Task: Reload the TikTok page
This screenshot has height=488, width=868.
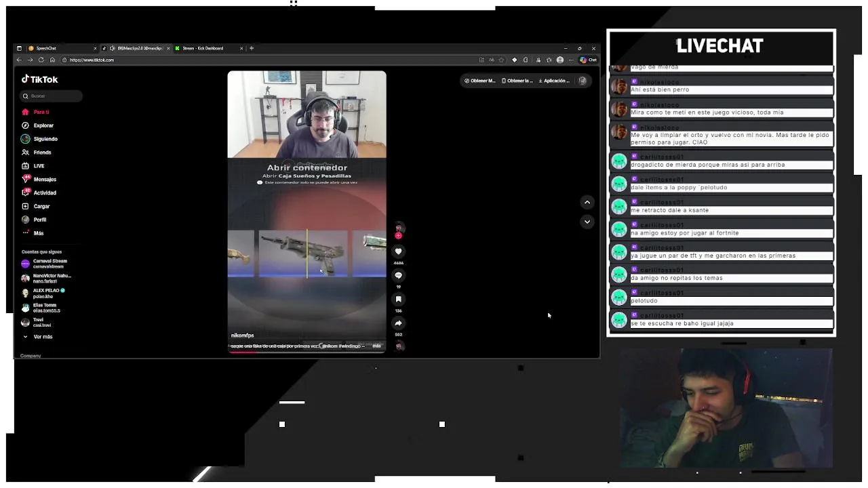Action: pyautogui.click(x=41, y=60)
